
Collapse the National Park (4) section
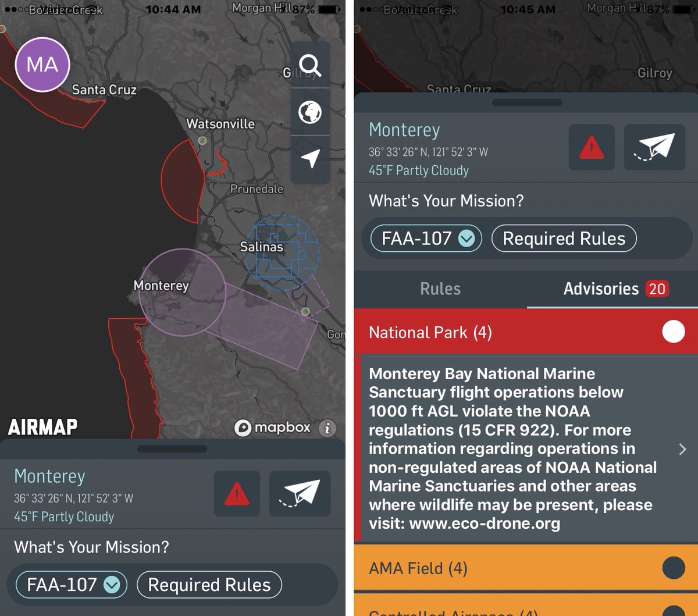526,332
